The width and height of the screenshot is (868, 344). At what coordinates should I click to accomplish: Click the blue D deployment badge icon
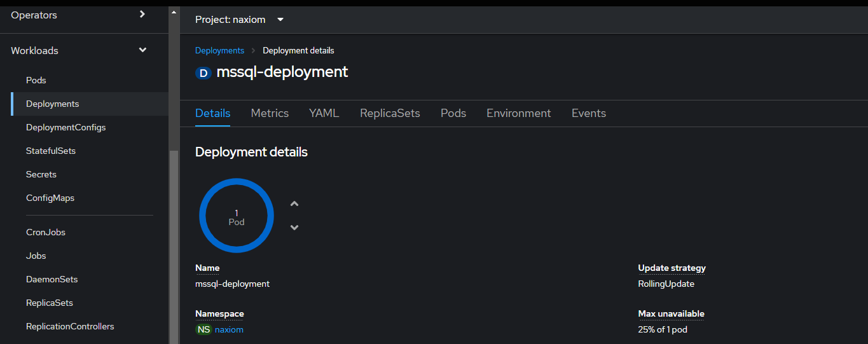(203, 73)
